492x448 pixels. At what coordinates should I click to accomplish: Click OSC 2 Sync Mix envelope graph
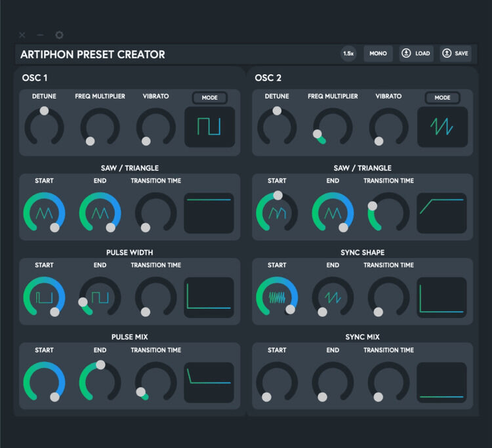(442, 382)
